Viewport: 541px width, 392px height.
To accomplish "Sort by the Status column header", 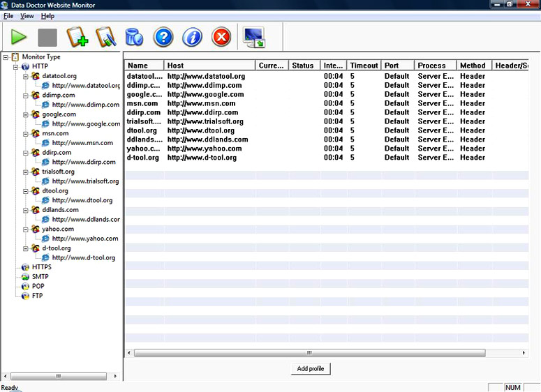I will coord(304,65).
